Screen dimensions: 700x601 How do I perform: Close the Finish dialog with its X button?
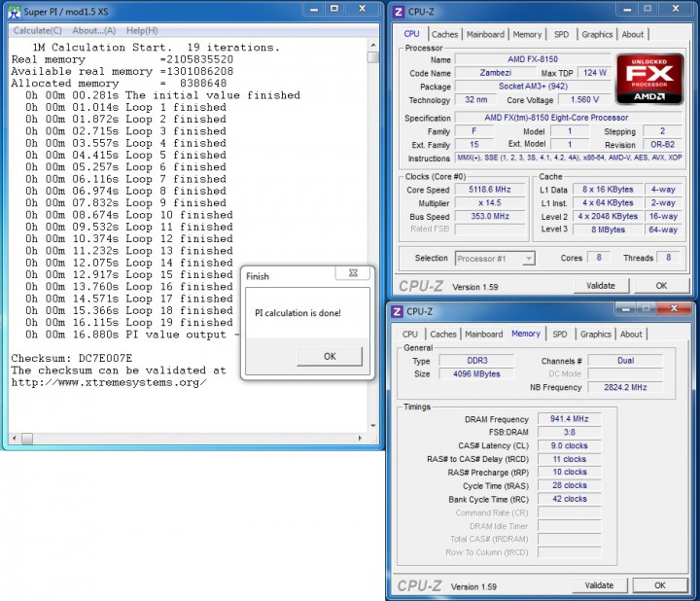(x=353, y=273)
